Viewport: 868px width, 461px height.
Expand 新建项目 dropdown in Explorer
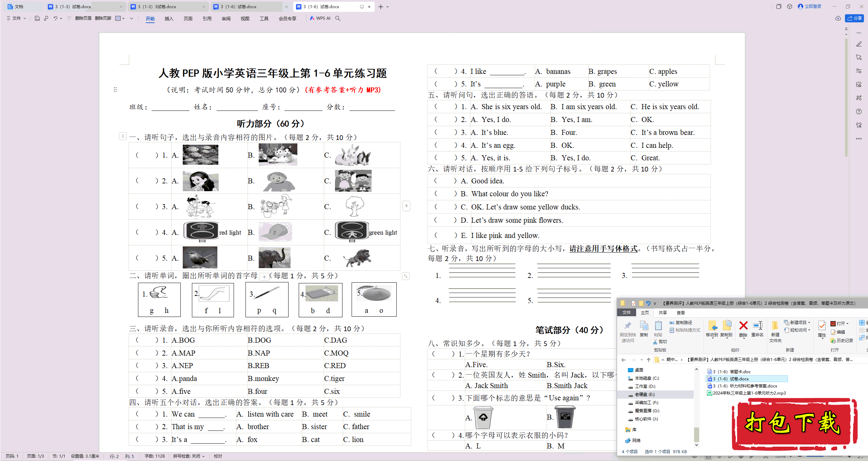(809, 323)
